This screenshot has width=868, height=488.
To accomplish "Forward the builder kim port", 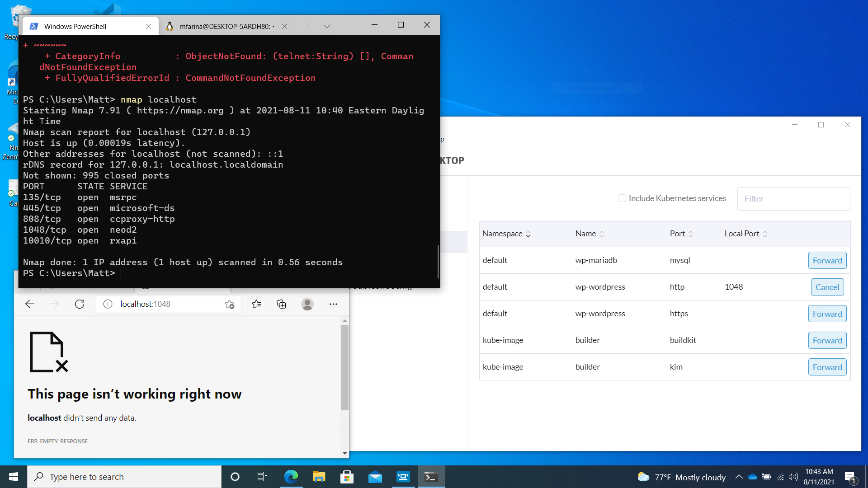I will [827, 367].
